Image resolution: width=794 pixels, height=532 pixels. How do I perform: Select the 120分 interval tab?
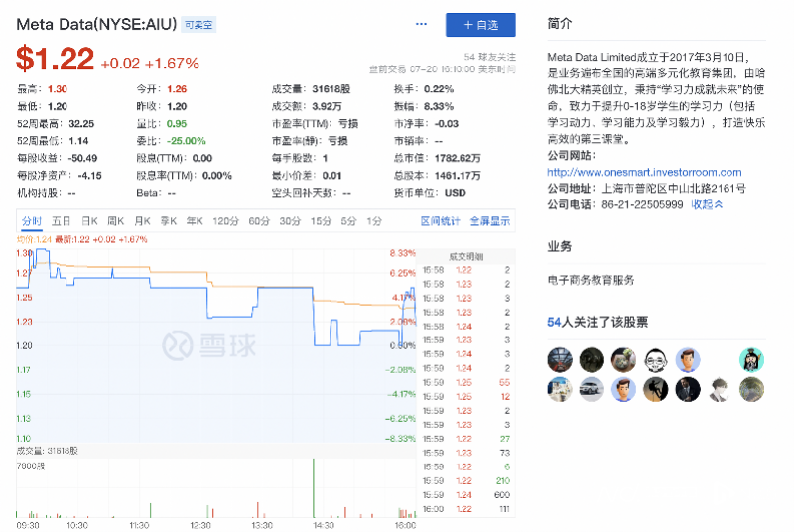pyautogui.click(x=225, y=221)
